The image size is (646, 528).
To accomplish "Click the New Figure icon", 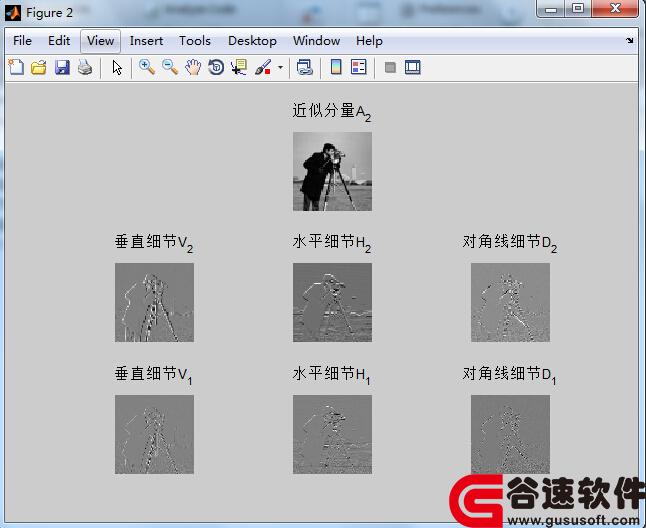I will [x=16, y=67].
